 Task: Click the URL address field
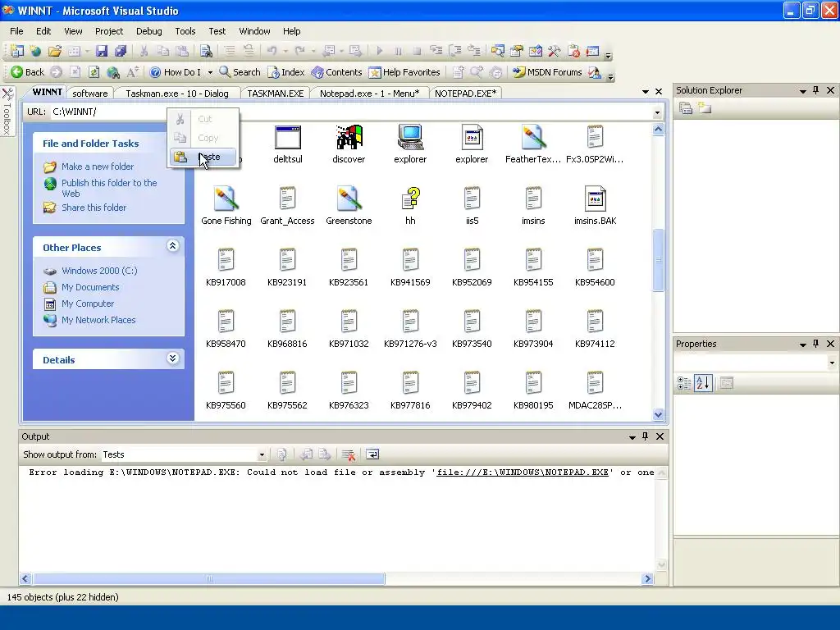tap(351, 112)
